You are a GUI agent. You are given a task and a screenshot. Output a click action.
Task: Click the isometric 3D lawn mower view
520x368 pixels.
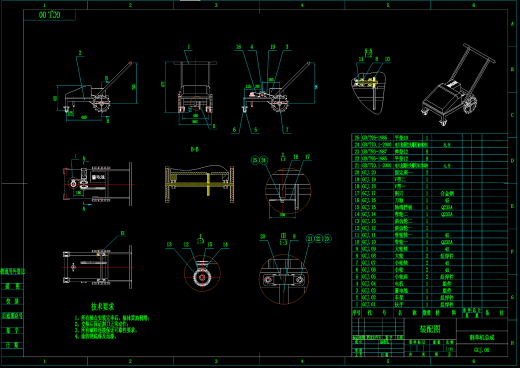coord(458,85)
